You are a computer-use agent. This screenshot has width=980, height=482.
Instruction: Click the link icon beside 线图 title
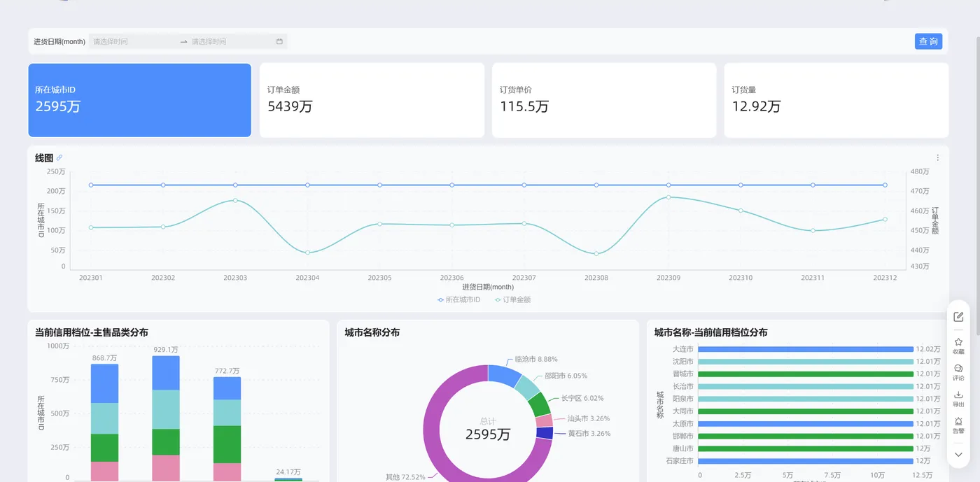[x=59, y=158]
